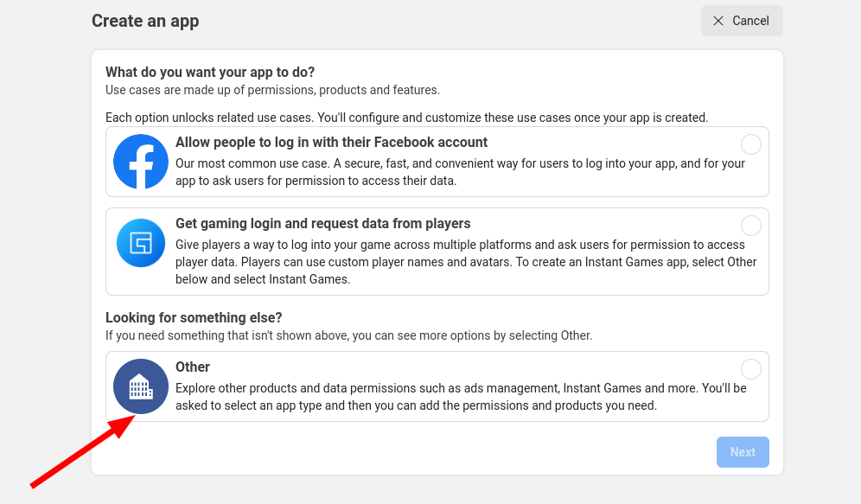
Task: Click the 'Other' option title text
Action: [193, 367]
